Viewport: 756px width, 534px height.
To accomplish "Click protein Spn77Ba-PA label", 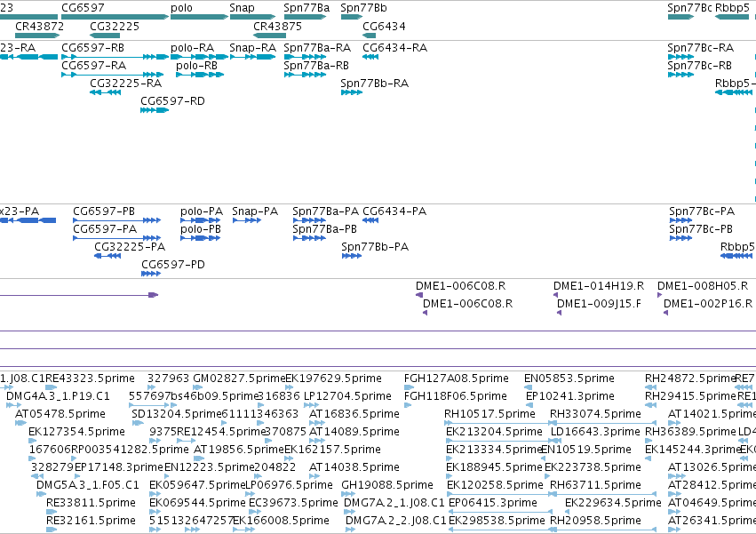I will click(326, 211).
